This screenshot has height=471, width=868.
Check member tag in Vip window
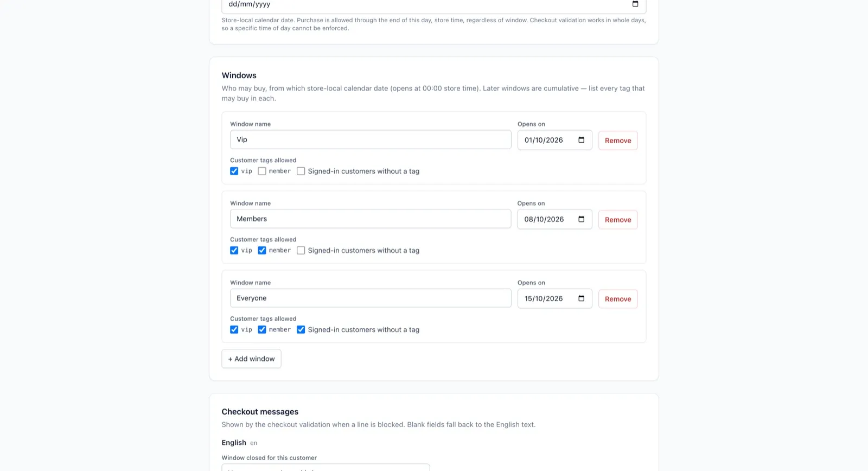coord(262,171)
